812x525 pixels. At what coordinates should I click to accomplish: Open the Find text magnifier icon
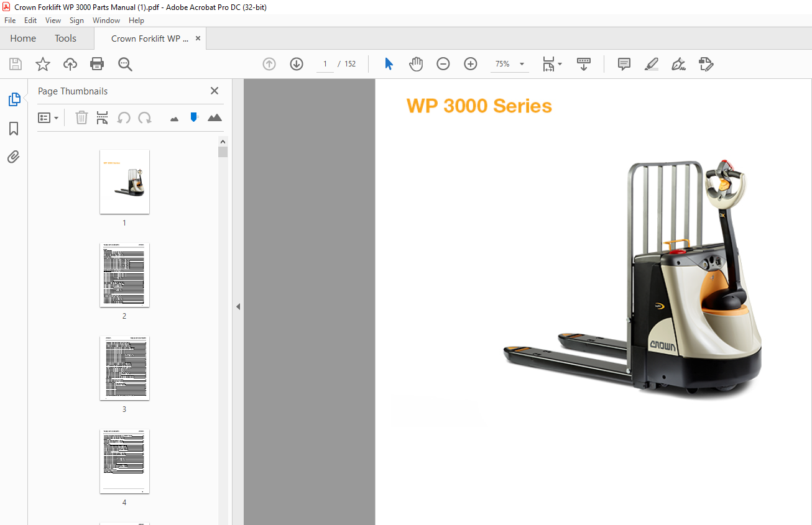pos(125,64)
